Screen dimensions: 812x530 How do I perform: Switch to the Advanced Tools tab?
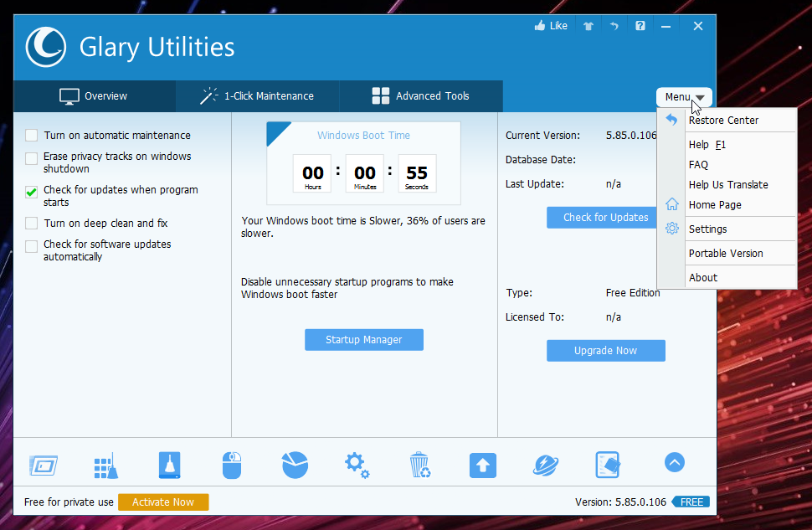click(x=421, y=96)
